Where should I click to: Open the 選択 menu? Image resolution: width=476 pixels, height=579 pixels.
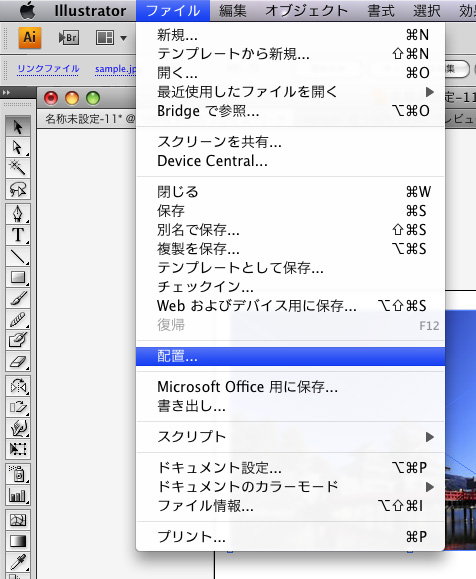(427, 11)
